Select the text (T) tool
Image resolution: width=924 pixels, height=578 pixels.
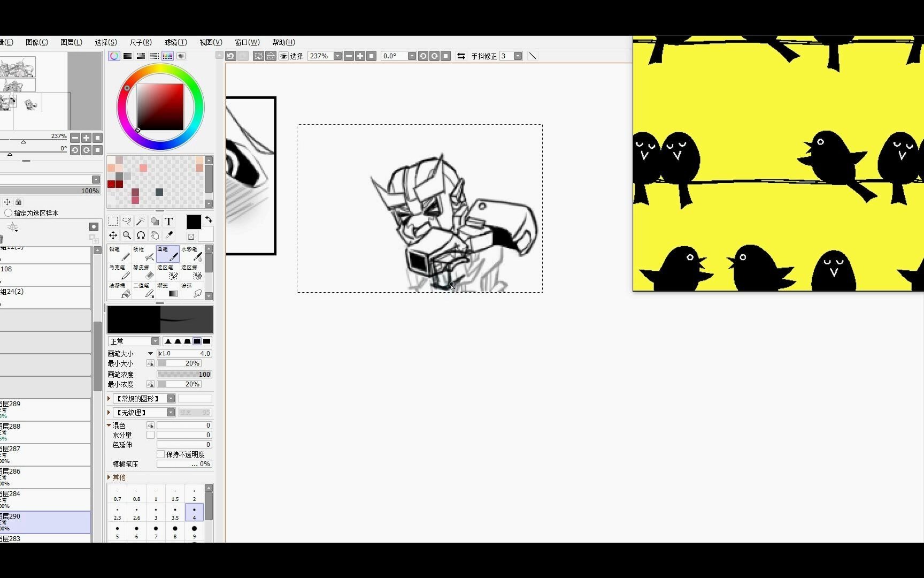click(x=168, y=222)
